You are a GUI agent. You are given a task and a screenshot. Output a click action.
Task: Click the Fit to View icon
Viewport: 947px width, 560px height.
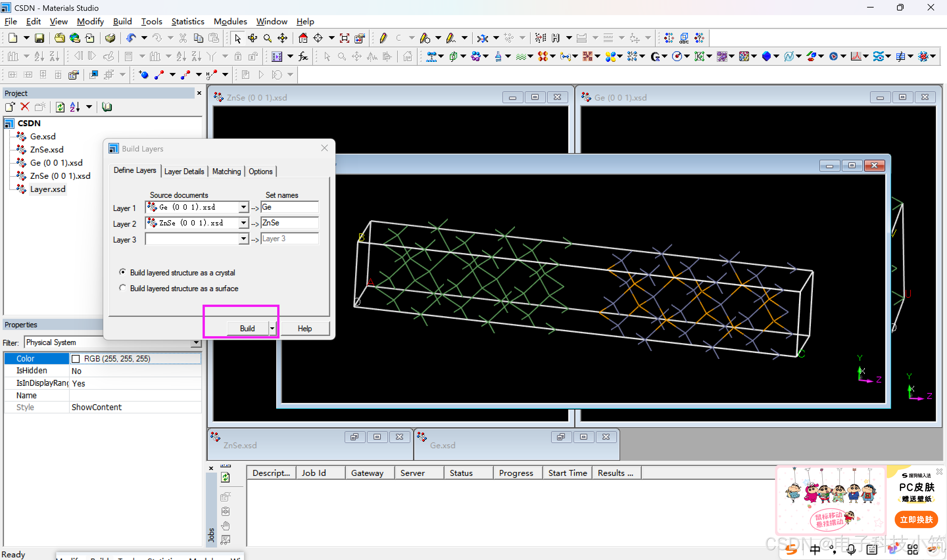point(344,38)
